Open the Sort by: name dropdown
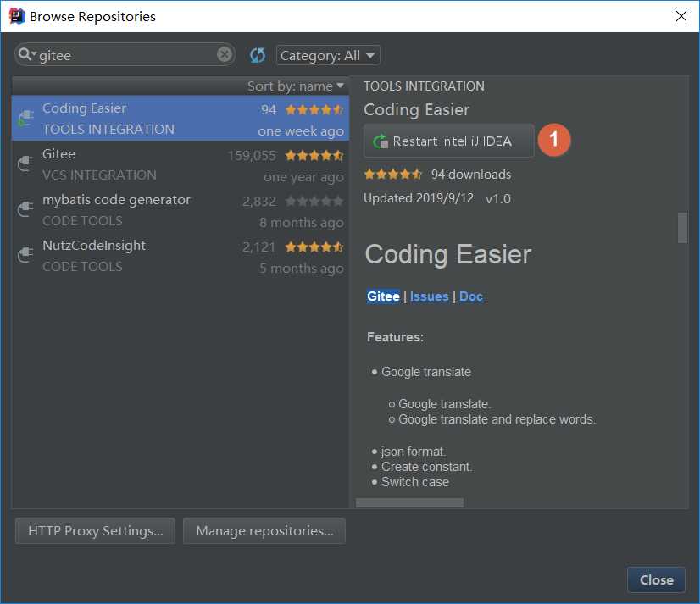The width and height of the screenshot is (700, 604). click(296, 86)
